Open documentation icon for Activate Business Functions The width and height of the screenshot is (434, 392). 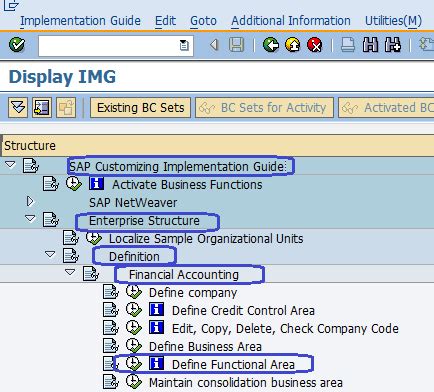pyautogui.click(x=51, y=184)
